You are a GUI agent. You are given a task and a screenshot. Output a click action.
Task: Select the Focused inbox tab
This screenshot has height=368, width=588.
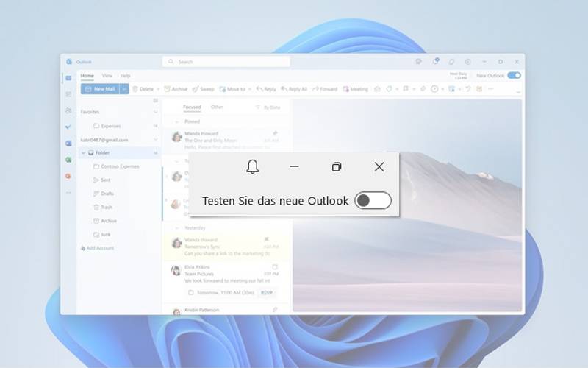click(x=192, y=107)
